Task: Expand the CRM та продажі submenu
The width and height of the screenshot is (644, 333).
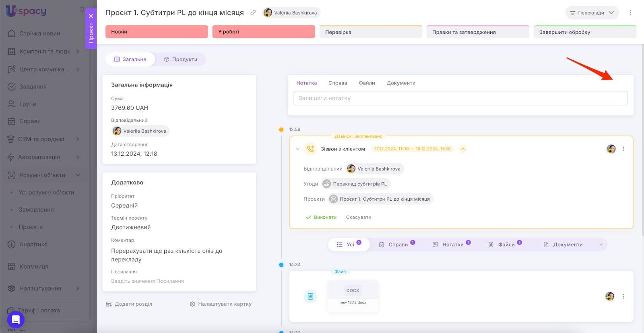Action: pos(78,139)
